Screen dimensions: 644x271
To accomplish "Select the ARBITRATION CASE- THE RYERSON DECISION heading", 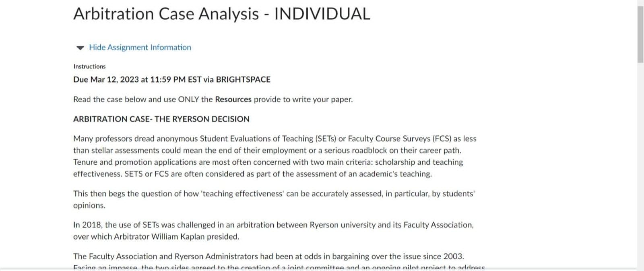I will pyautogui.click(x=161, y=119).
